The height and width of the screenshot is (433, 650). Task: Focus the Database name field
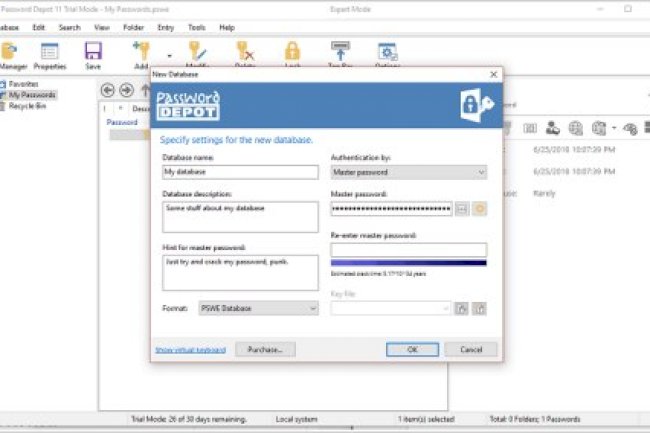click(x=240, y=172)
